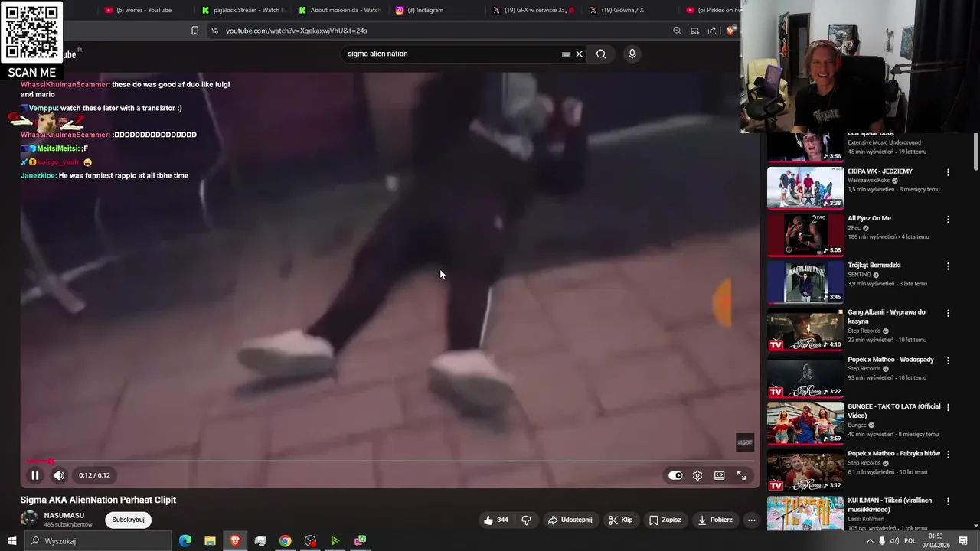
Task: Open the zoom magnifier icon in the address bar
Action: [x=677, y=31]
